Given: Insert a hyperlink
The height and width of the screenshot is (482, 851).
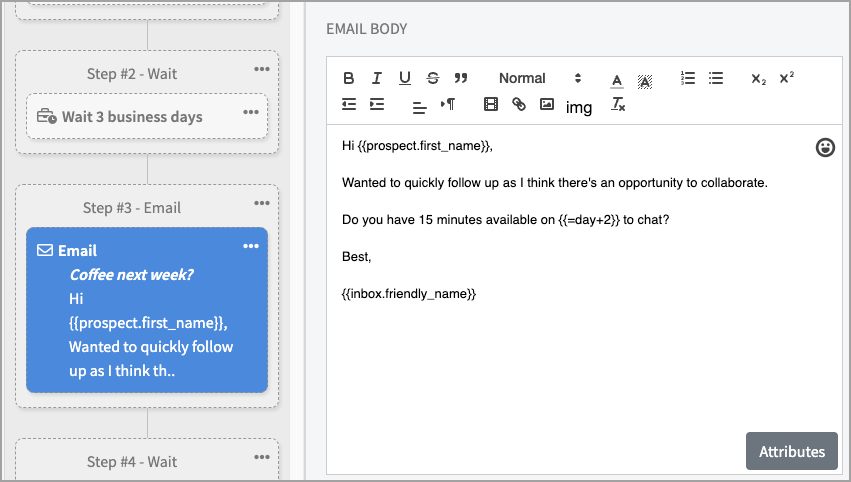Looking at the screenshot, I should coord(518,104).
